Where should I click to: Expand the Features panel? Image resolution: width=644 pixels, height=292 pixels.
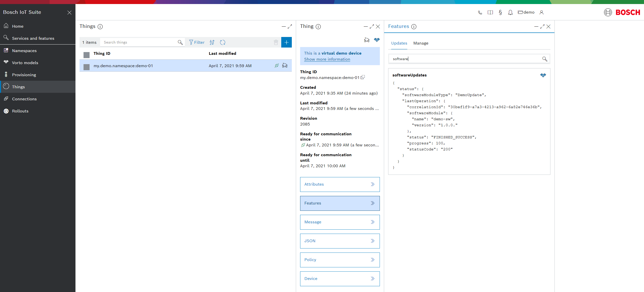coord(542,26)
